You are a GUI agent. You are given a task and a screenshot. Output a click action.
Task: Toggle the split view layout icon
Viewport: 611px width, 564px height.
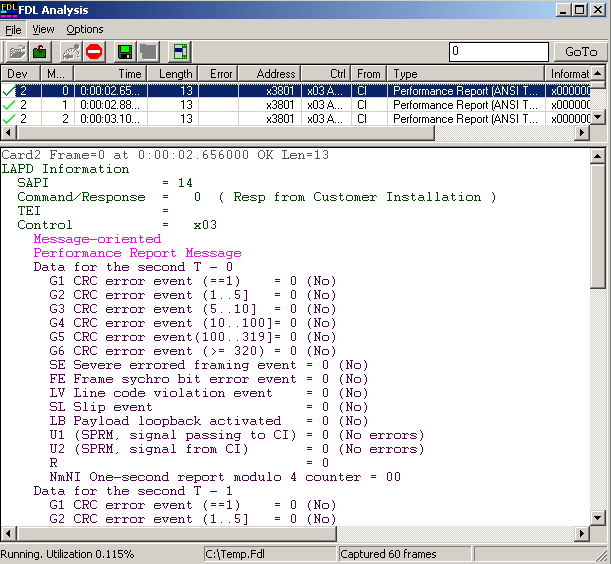180,51
